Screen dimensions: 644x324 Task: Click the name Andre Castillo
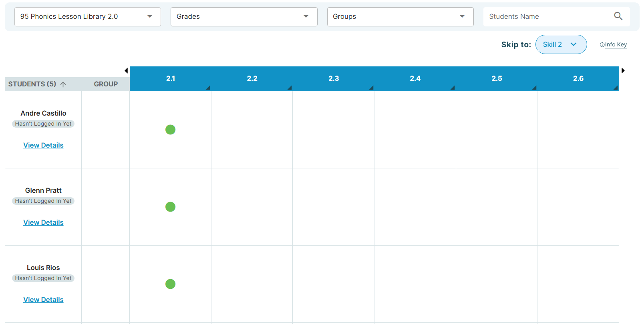[43, 113]
